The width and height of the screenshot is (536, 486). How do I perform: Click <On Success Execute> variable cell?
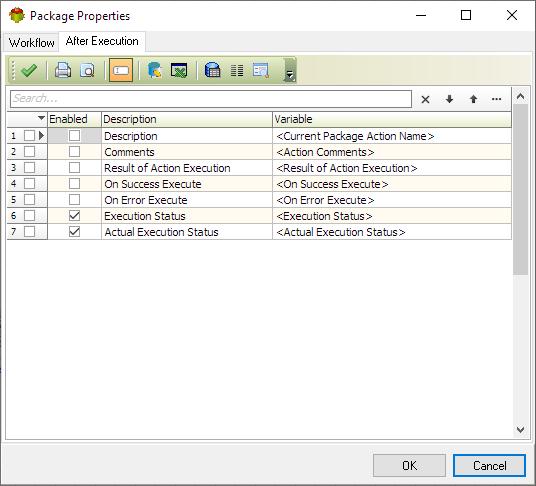[392, 184]
